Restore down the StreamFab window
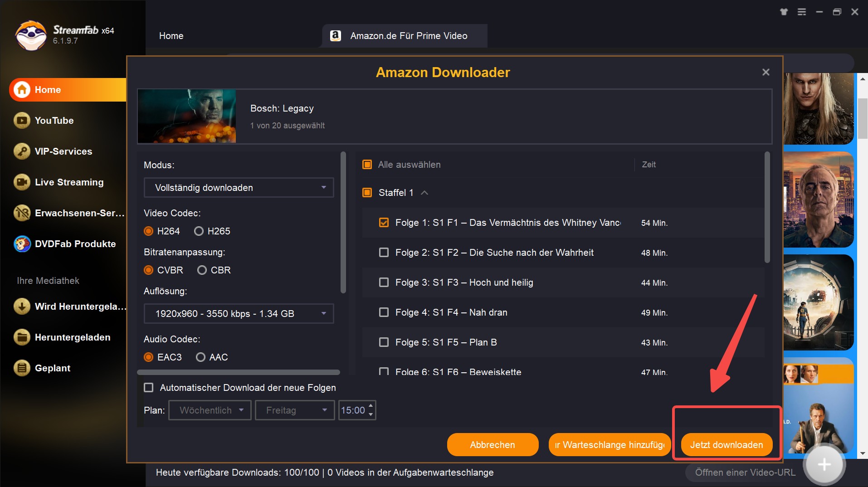The height and width of the screenshot is (487, 868). 837,12
